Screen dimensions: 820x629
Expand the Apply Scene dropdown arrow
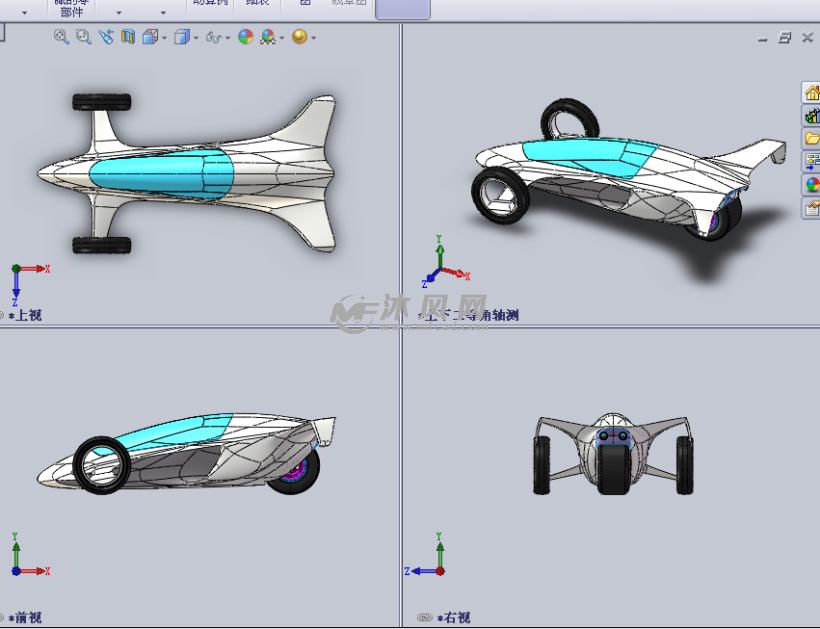pyautogui.click(x=282, y=38)
